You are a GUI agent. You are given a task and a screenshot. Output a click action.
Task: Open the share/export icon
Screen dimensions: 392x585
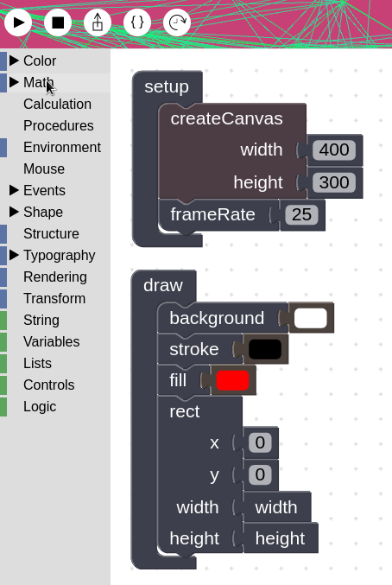click(98, 22)
